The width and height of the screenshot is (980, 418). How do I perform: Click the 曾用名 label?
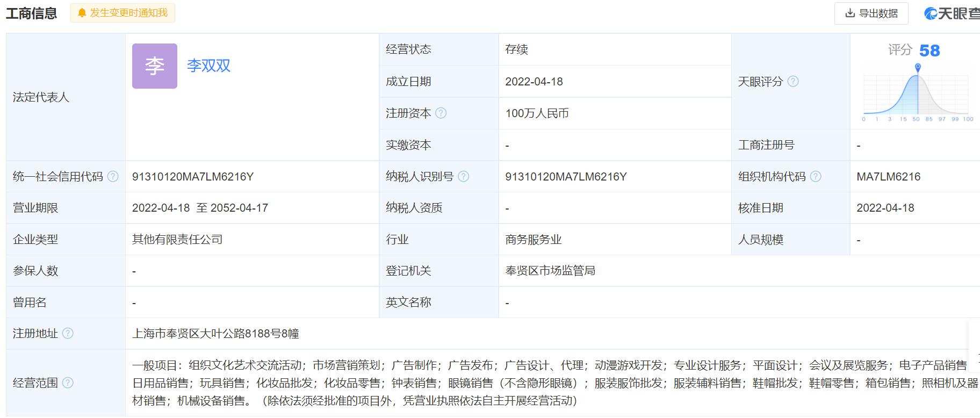(x=30, y=302)
